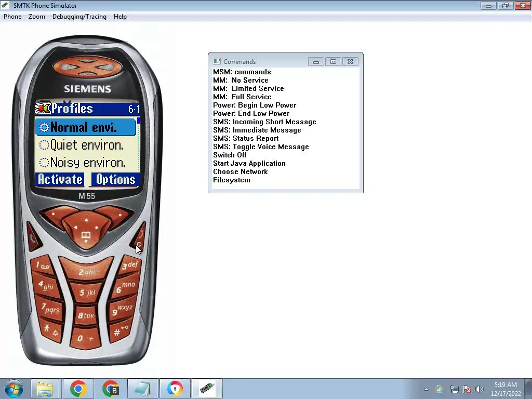The image size is (532, 399).
Task: Open the Windows Start menu
Action: tap(14, 389)
